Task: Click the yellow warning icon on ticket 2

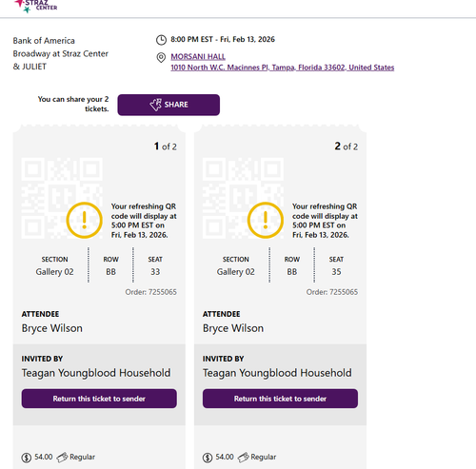Action: pos(266,220)
